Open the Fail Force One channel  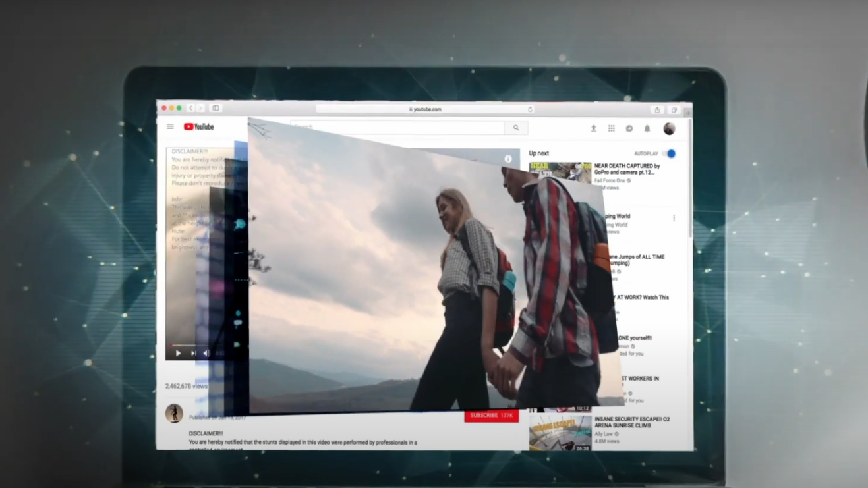610,180
